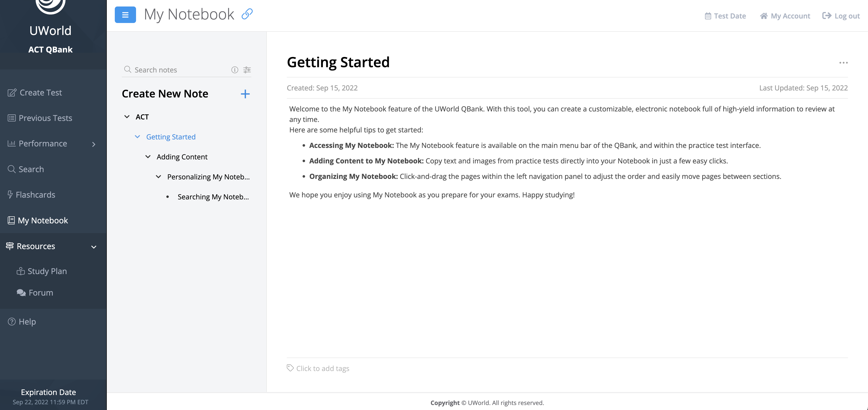Image resolution: width=868 pixels, height=410 pixels.
Task: Collapse the Adding Content chevron
Action: [148, 157]
